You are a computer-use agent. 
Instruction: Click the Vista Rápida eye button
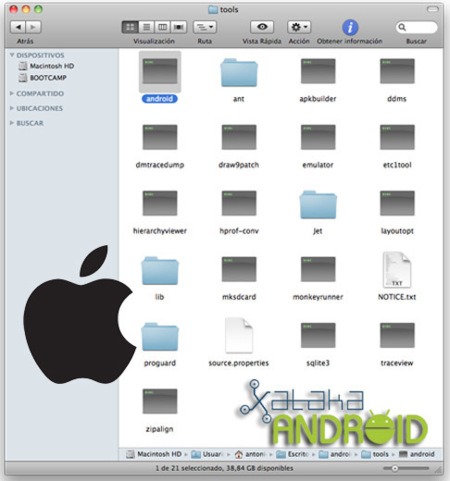pyautogui.click(x=262, y=27)
